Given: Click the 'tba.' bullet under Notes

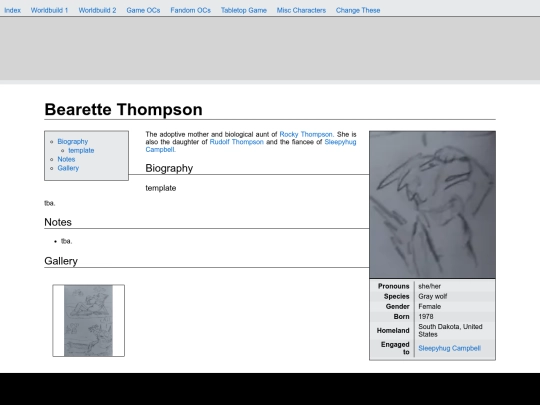Looking at the screenshot, I should [x=66, y=241].
